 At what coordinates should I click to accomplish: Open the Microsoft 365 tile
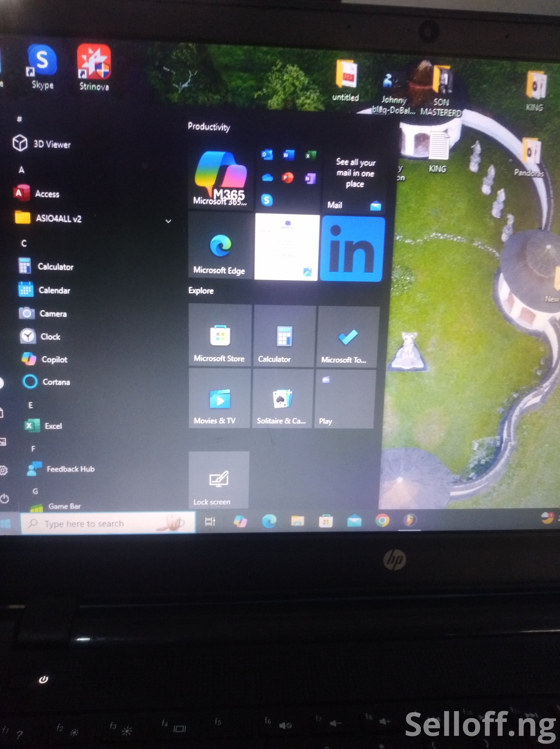(220, 179)
